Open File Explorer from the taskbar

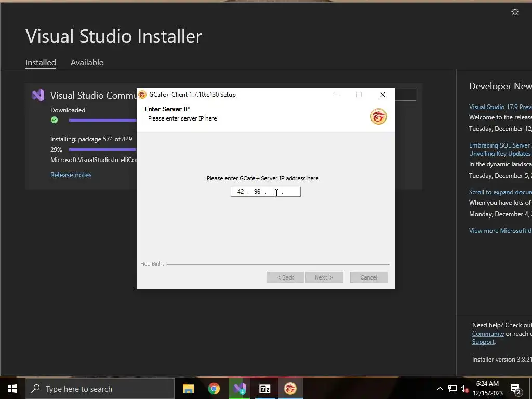point(188,389)
